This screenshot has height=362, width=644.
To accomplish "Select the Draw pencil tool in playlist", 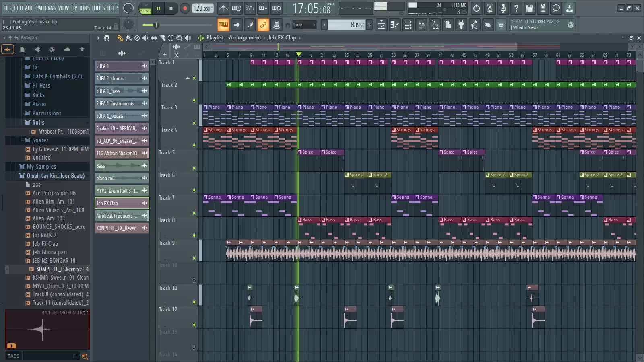I will tap(120, 38).
